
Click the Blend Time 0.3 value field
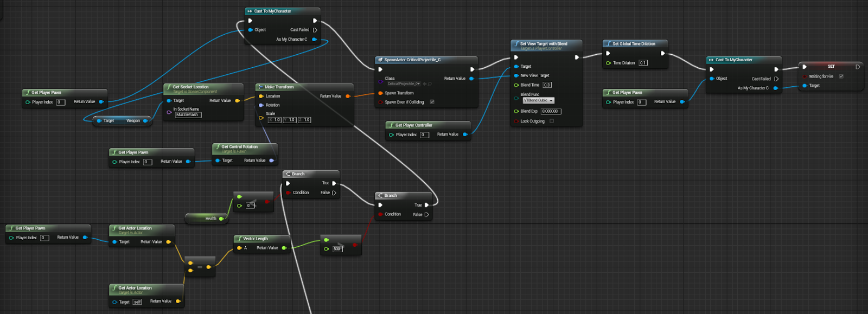click(547, 85)
